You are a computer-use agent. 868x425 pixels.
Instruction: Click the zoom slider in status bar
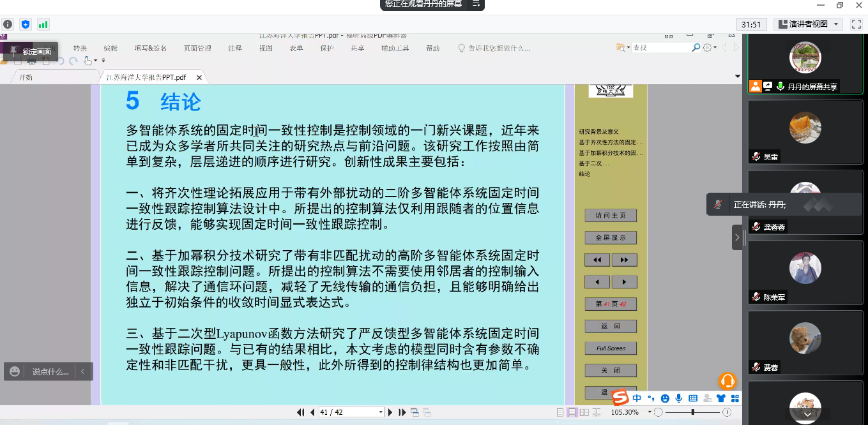pos(692,412)
